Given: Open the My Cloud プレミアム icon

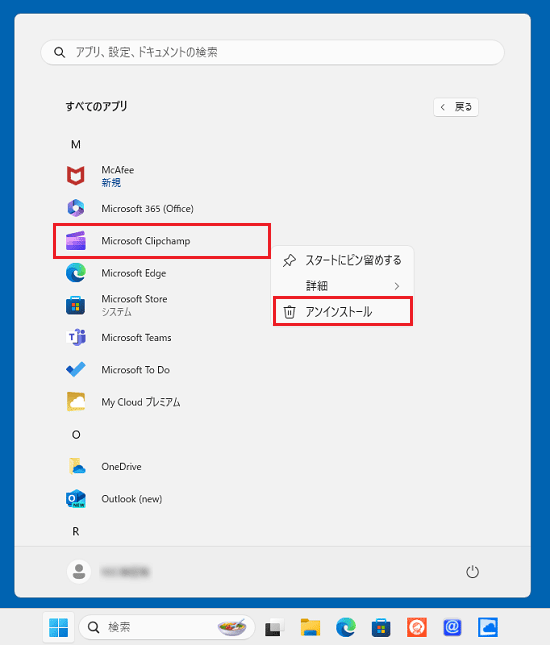Looking at the screenshot, I should click(76, 401).
